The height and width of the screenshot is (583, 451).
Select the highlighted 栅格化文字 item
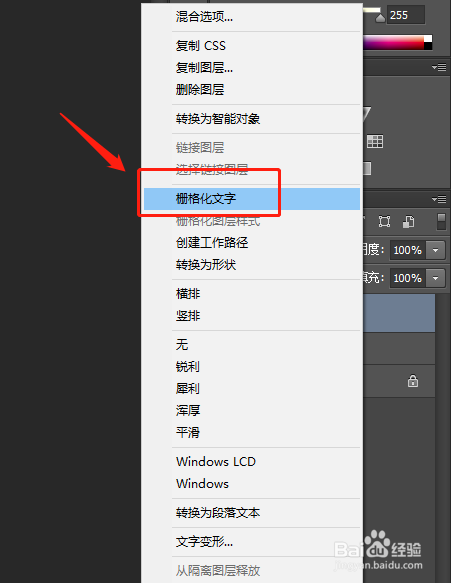click(x=252, y=199)
